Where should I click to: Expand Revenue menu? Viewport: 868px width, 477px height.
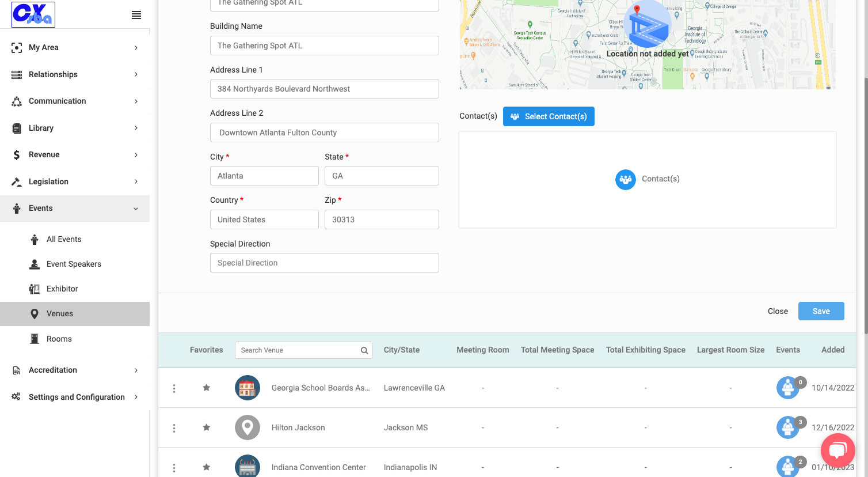point(75,154)
